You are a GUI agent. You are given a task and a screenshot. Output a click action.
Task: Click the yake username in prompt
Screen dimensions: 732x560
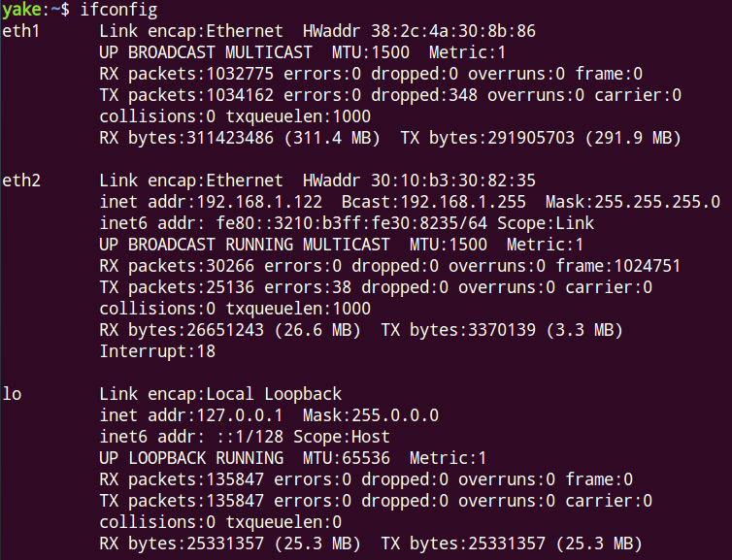point(21,10)
